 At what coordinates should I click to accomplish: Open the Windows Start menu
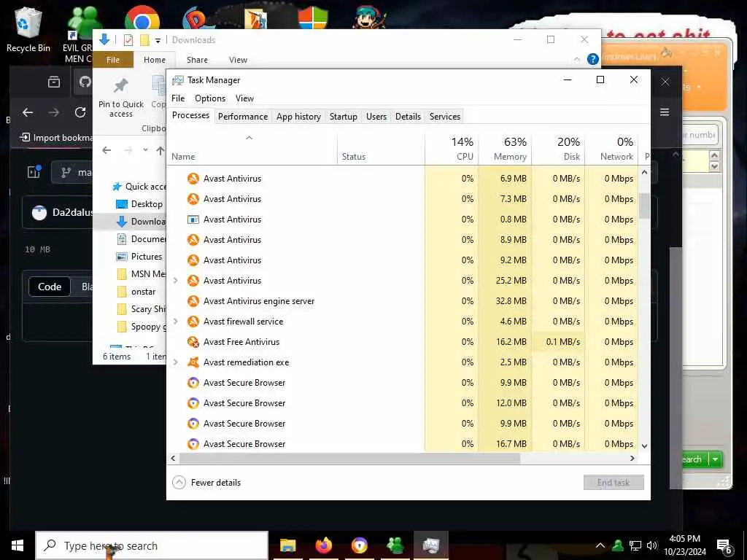18,545
